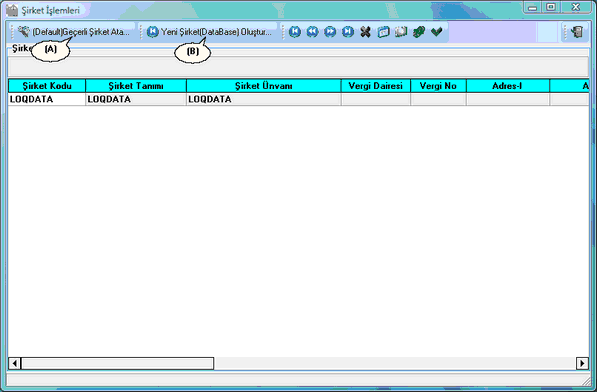The width and height of the screenshot is (597, 392).
Task: Click empty Vergi No cell in LOQDATA row
Action: tap(438, 99)
